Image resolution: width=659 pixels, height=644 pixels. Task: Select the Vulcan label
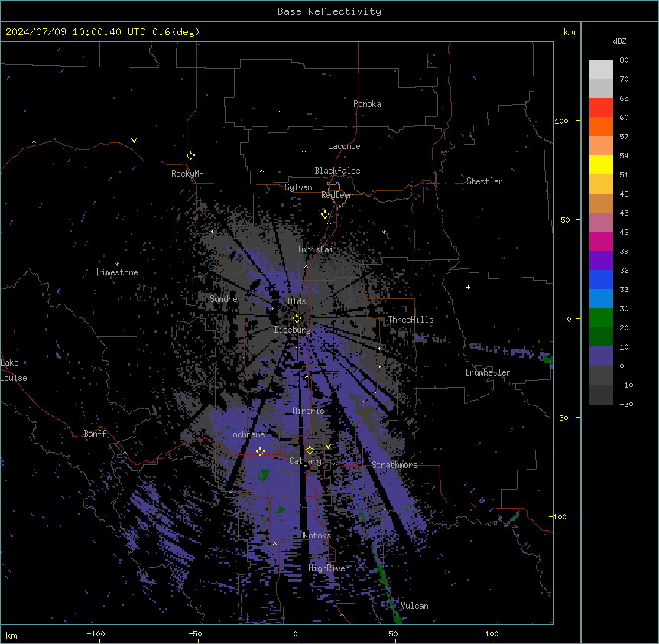pyautogui.click(x=414, y=606)
